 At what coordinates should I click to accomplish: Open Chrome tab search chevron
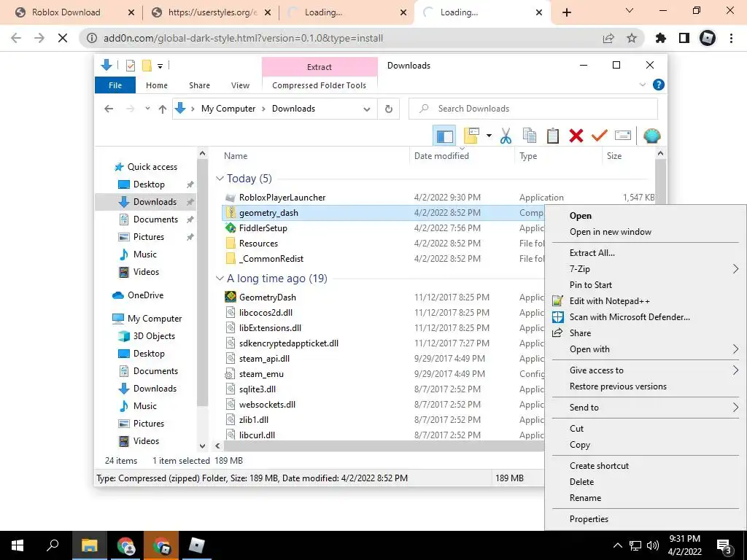(630, 11)
